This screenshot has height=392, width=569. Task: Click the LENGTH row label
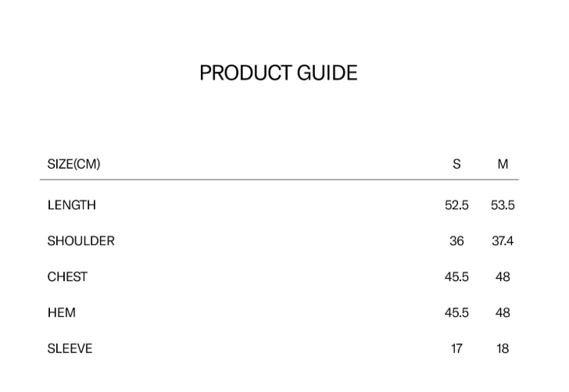(71, 205)
